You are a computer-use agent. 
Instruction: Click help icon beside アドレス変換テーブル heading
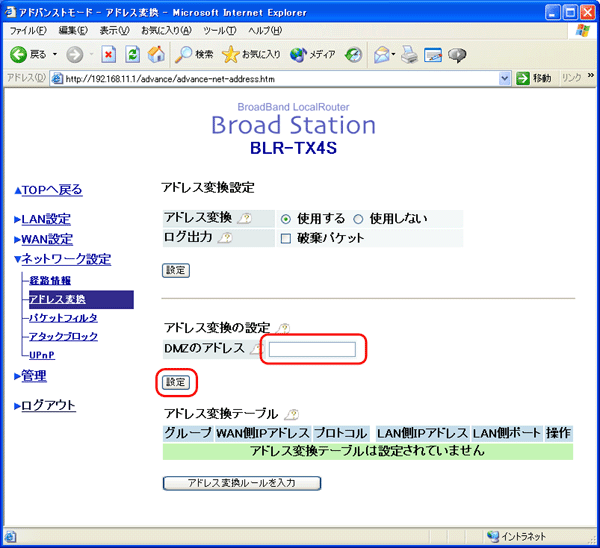[292, 414]
